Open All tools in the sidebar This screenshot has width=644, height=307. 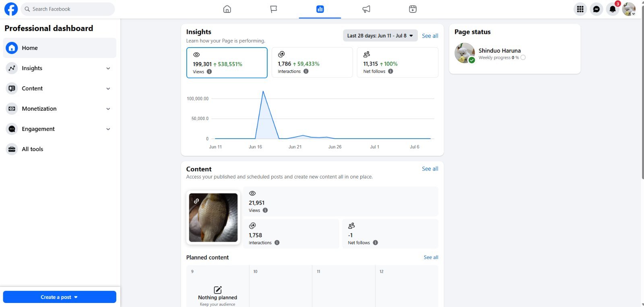coord(60,149)
